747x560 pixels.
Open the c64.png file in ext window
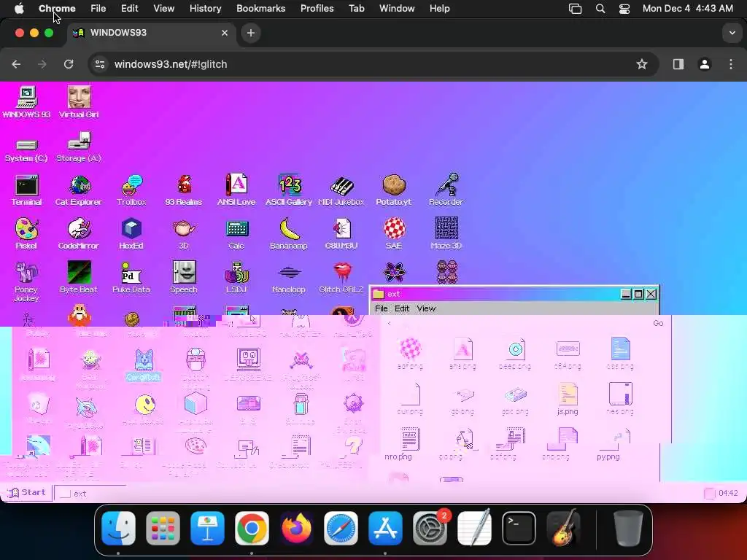[x=568, y=354]
